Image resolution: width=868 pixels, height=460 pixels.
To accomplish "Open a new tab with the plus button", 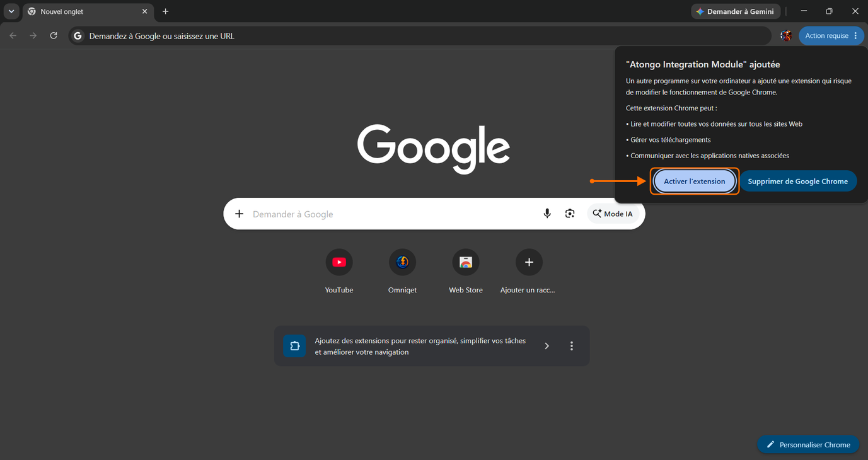I will click(165, 11).
